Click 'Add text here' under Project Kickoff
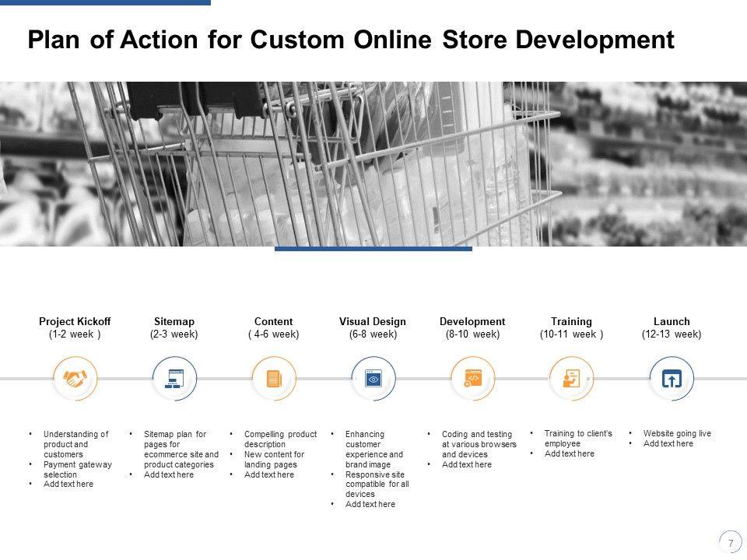Viewport: 747px width, 560px height. click(68, 484)
